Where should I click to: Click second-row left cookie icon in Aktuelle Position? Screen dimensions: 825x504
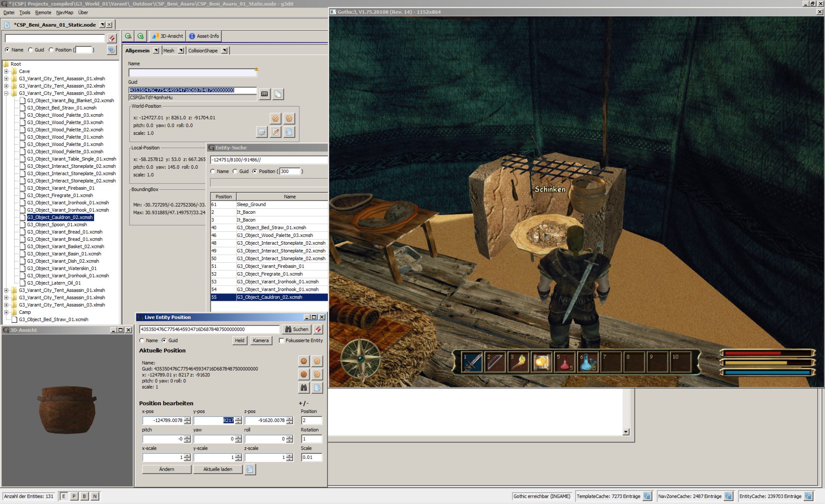(x=304, y=374)
